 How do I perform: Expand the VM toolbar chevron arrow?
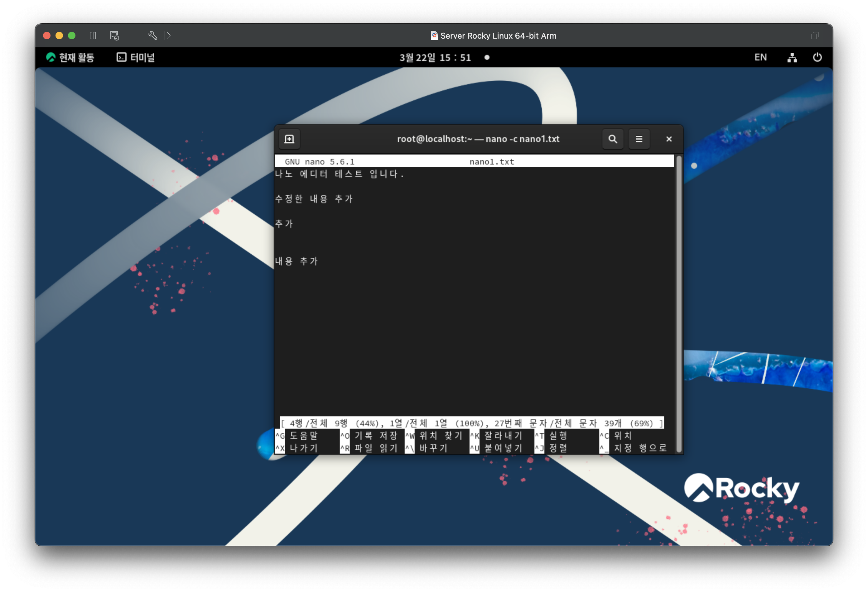pyautogui.click(x=168, y=36)
